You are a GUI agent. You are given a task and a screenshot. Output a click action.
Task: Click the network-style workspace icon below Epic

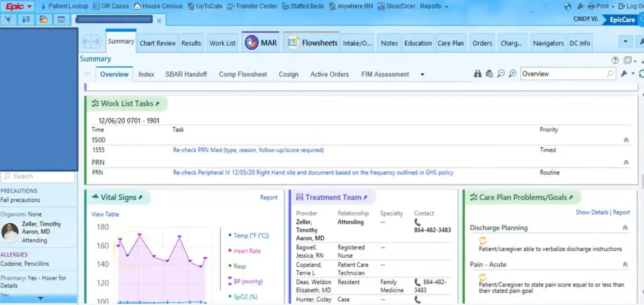(8, 20)
